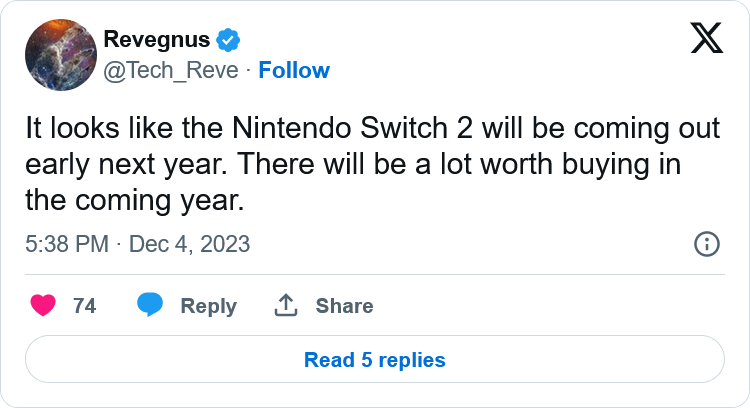This screenshot has height=408, width=750.
Task: Open the X logo link
Action: (706, 38)
